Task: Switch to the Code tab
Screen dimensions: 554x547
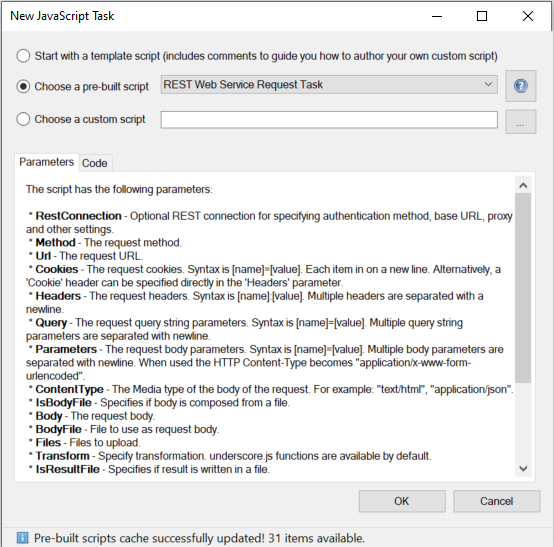Action: coord(95,163)
